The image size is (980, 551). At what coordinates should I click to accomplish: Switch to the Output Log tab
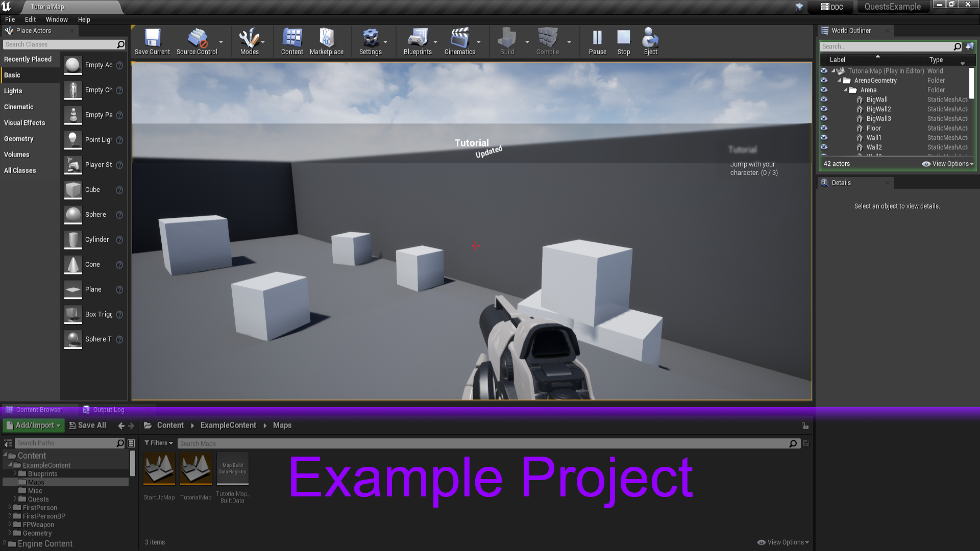tap(109, 409)
